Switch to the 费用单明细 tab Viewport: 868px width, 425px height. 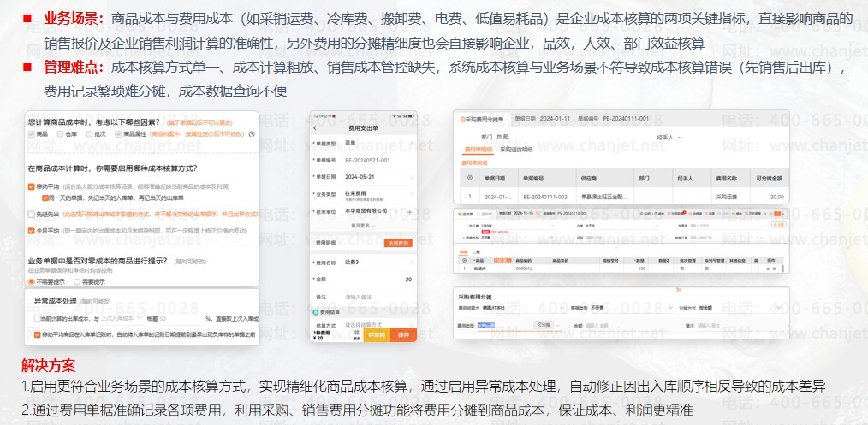[x=478, y=149]
